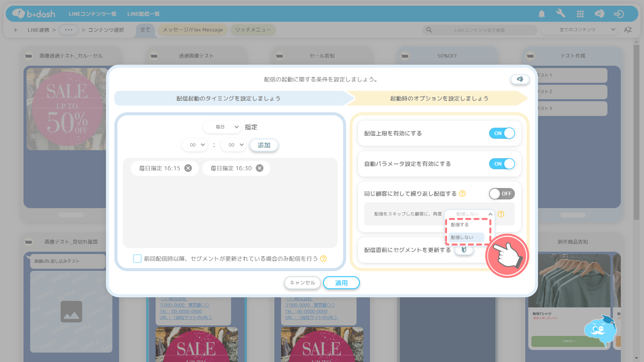Open the minute 00 dropdown
The image size is (644, 362).
[x=233, y=145]
